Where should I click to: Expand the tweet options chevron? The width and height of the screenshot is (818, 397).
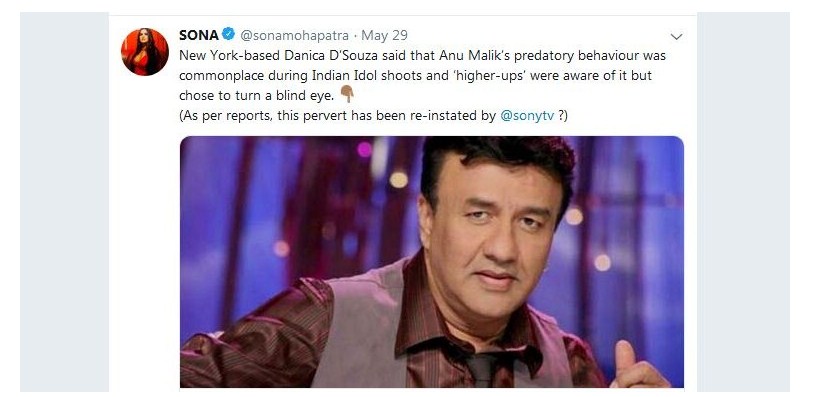[x=676, y=37]
